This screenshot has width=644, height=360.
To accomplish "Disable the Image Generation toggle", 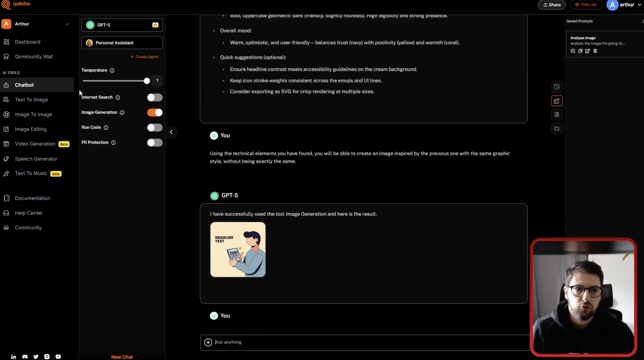I will [155, 112].
